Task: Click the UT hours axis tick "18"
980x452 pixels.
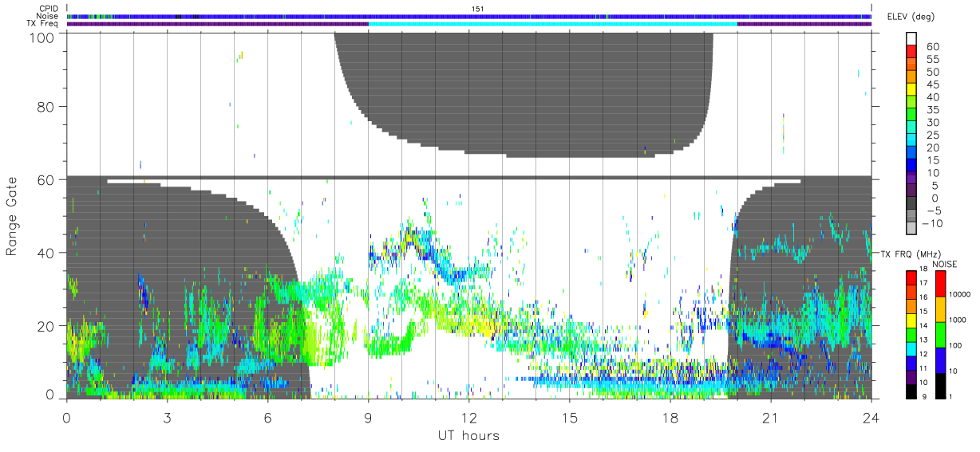Action: pos(670,418)
